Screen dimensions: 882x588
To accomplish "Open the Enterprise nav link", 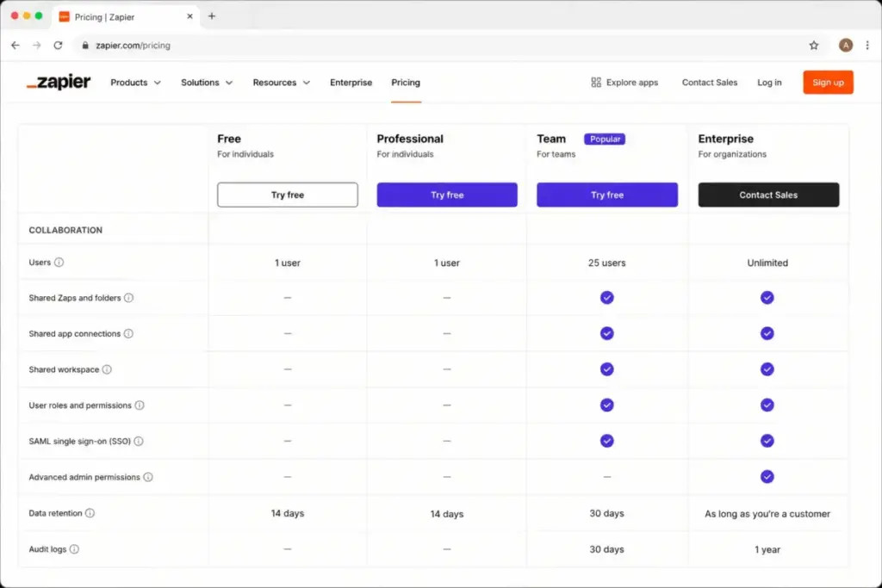I will point(351,83).
